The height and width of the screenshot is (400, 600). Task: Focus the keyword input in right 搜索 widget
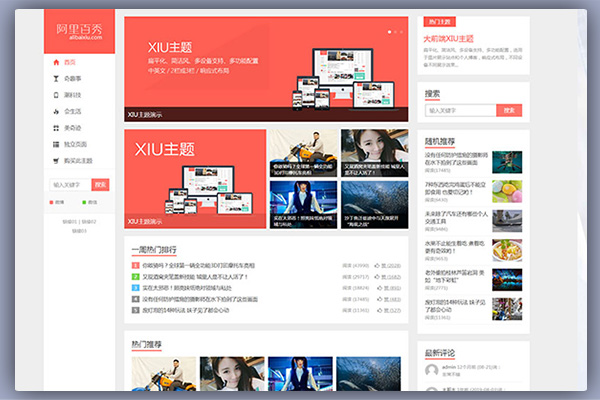click(x=461, y=110)
